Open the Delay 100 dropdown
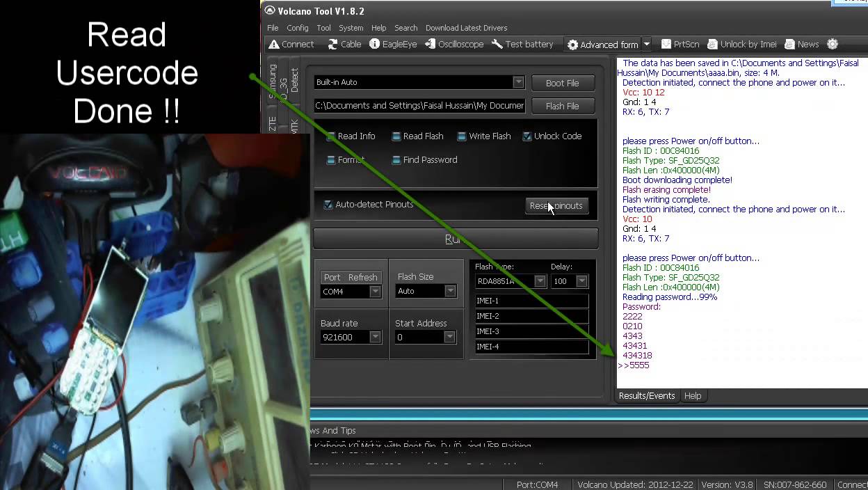 tap(581, 281)
